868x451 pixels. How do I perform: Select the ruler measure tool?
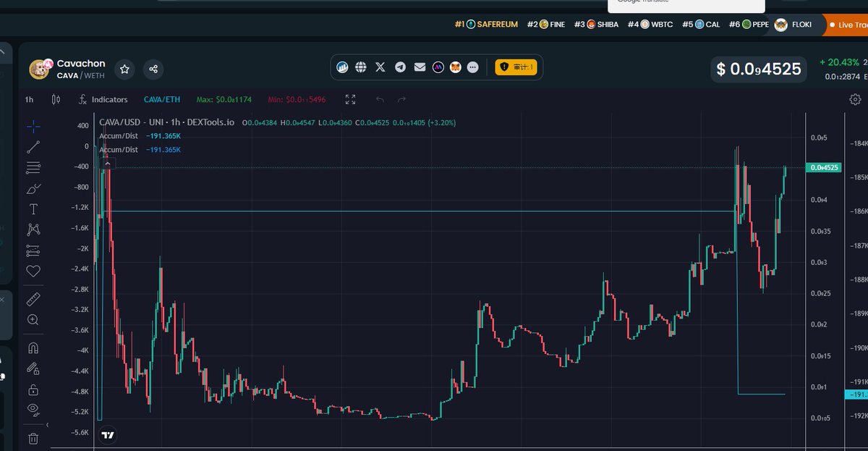coord(33,299)
